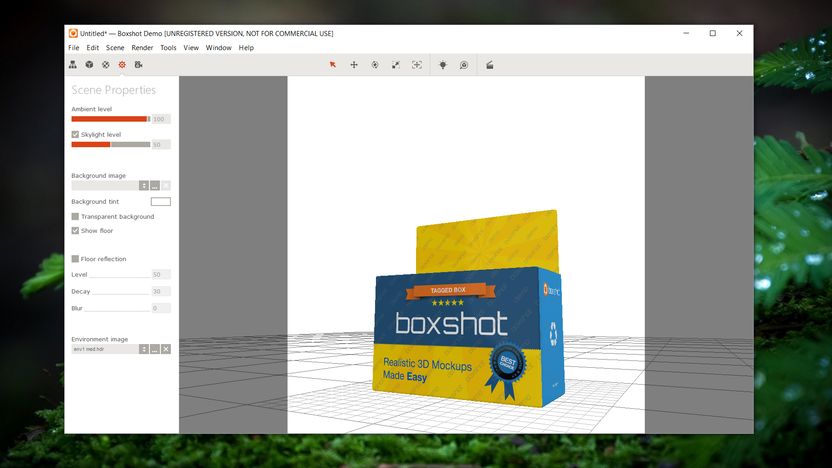Open the Background image dropdown arrows
The height and width of the screenshot is (468, 832).
tap(144, 185)
